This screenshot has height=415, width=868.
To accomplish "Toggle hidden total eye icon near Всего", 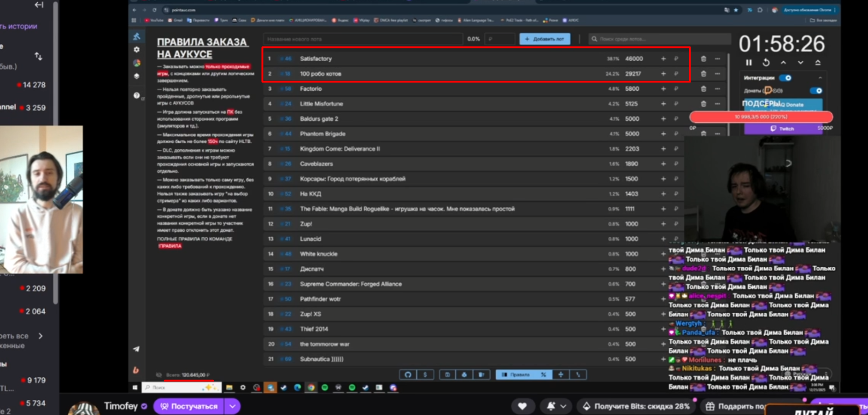I will 159,375.
